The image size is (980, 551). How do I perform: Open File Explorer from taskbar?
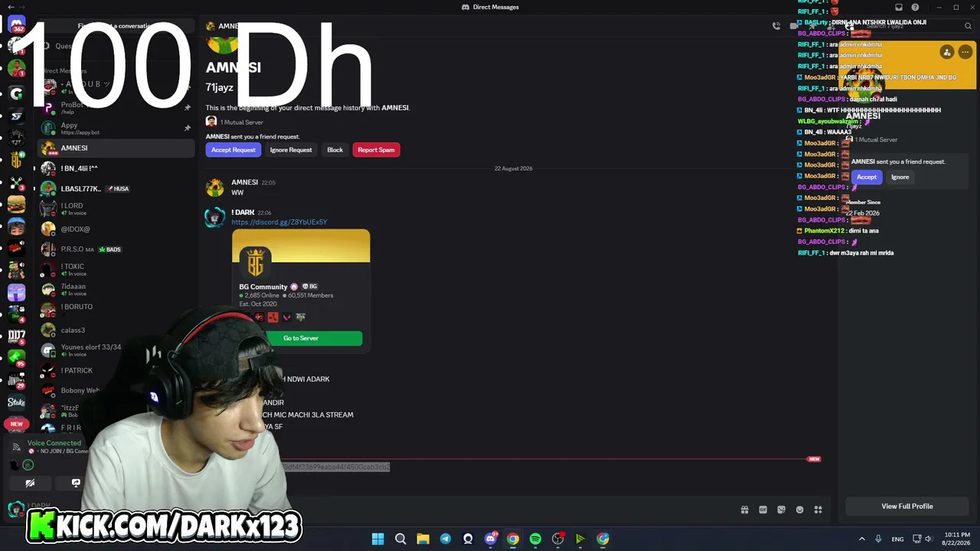pyautogui.click(x=423, y=539)
